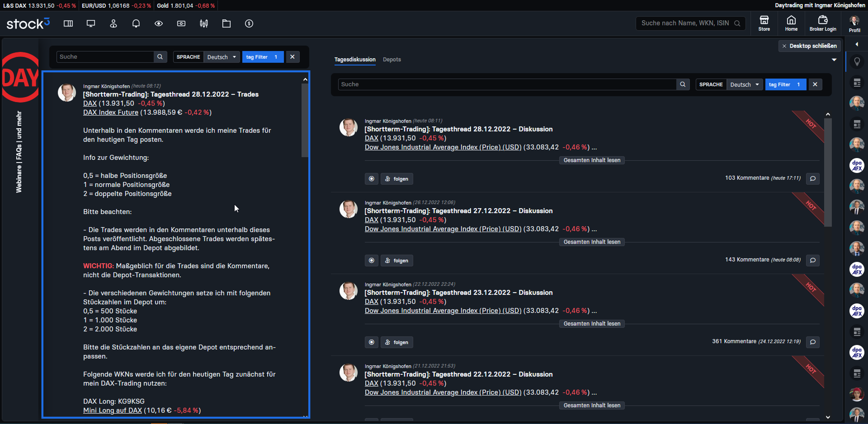This screenshot has height=424, width=868.
Task: Open the alerts bell icon
Action: pyautogui.click(x=136, y=24)
